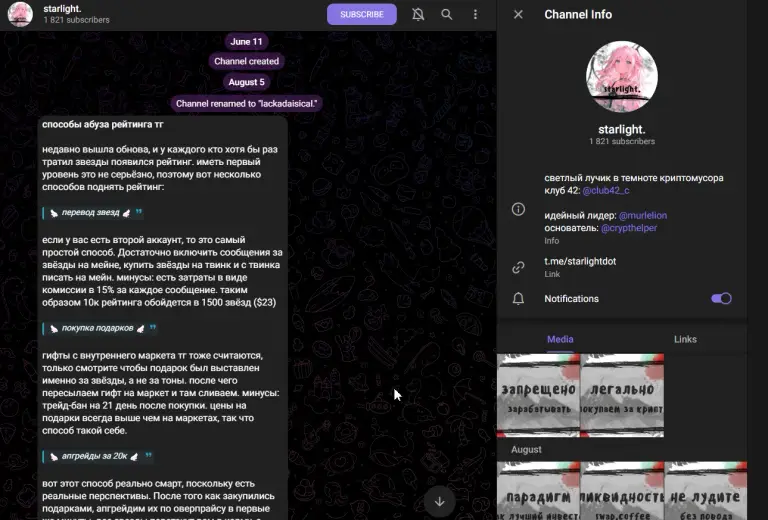Toggle the Notifications switch off
The width and height of the screenshot is (768, 520).
(x=721, y=298)
